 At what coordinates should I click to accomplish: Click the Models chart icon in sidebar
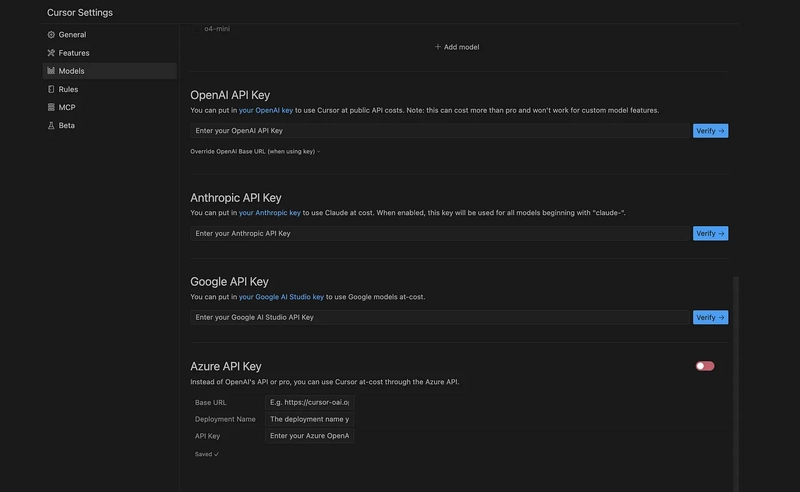pos(51,71)
